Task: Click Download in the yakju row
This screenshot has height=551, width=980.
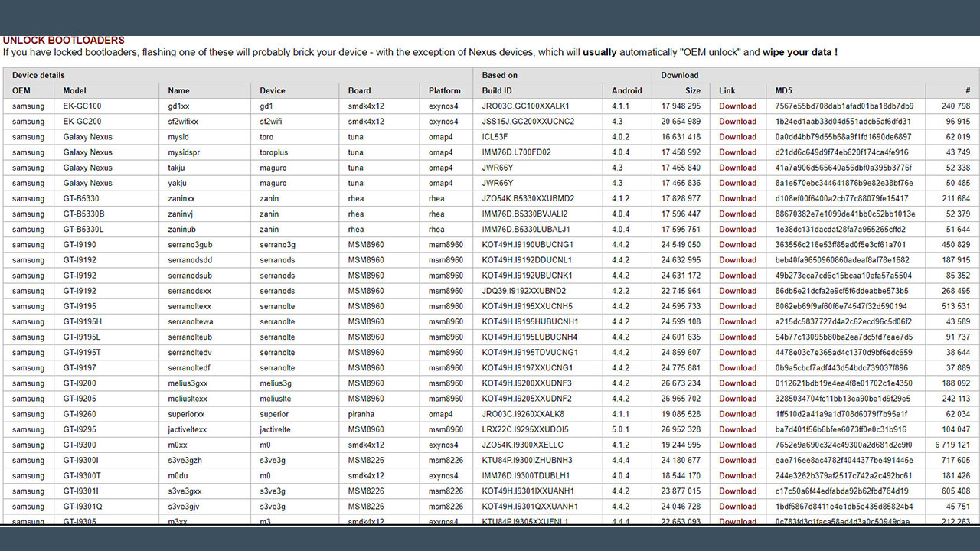Action: point(737,183)
